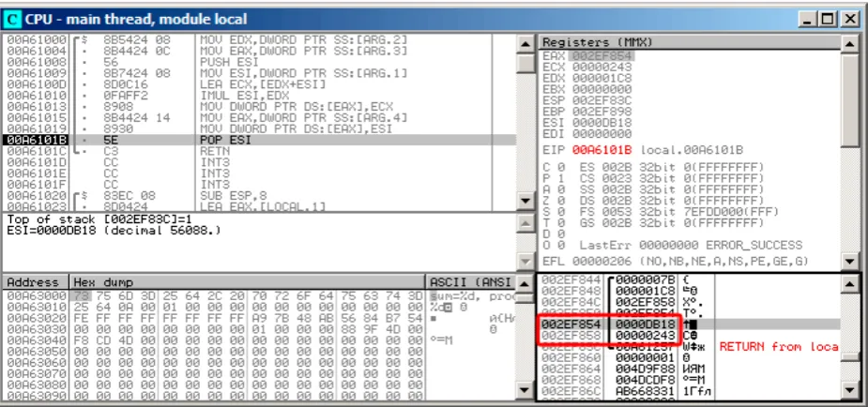The height and width of the screenshot is (407, 868).
Task: Toggle the T trap flag value
Action: [x=559, y=222]
